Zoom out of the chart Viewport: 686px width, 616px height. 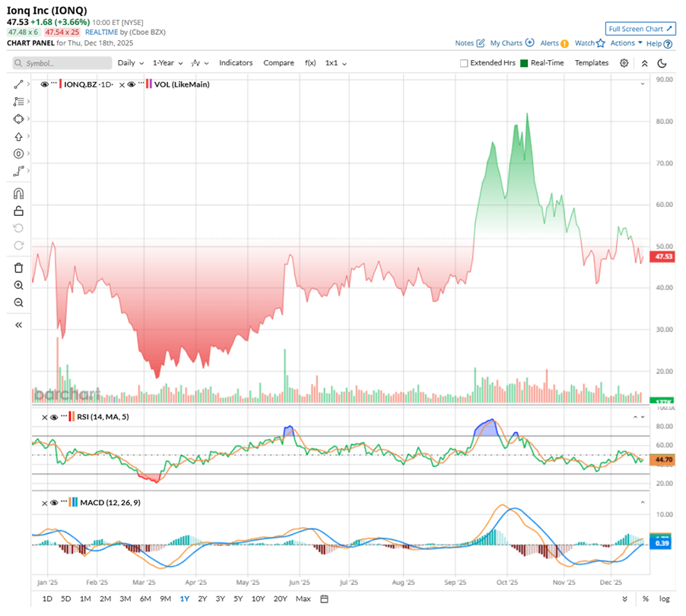tap(18, 303)
